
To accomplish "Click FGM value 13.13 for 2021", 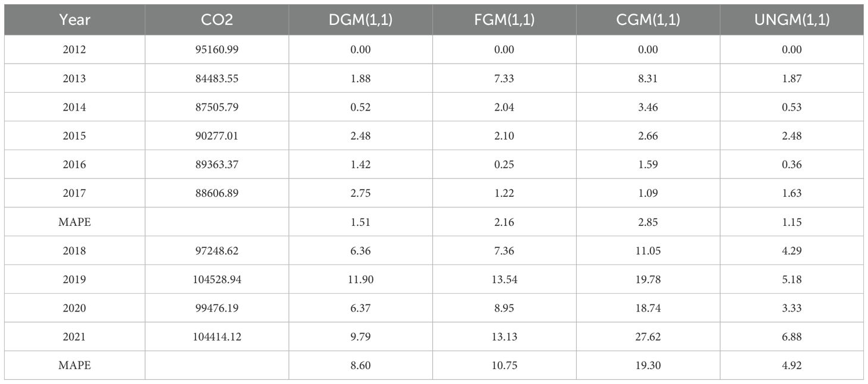I will [504, 337].
